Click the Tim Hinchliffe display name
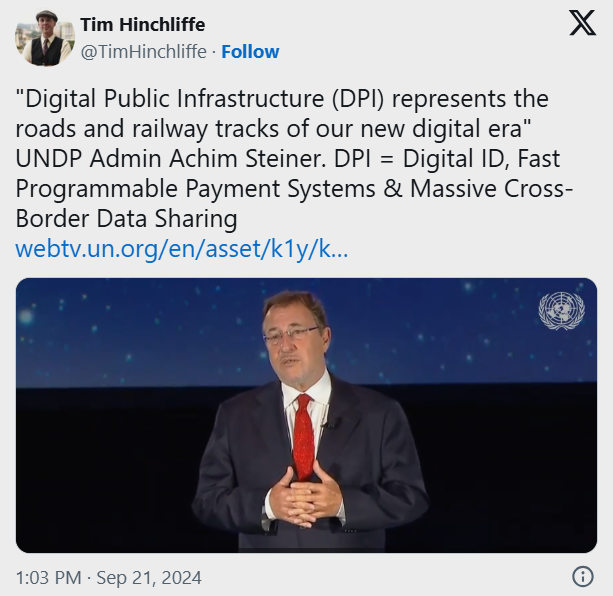 (x=143, y=25)
